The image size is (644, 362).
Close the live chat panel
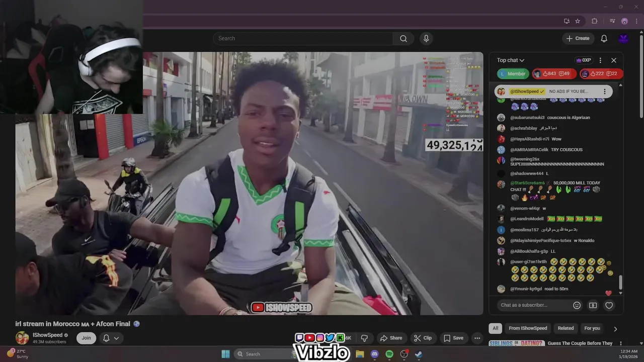tap(614, 60)
